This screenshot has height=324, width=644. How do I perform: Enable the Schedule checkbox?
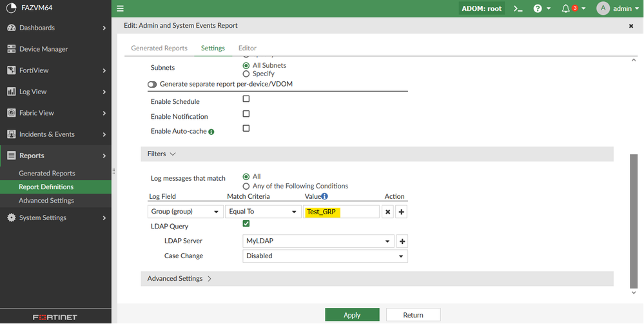246,99
